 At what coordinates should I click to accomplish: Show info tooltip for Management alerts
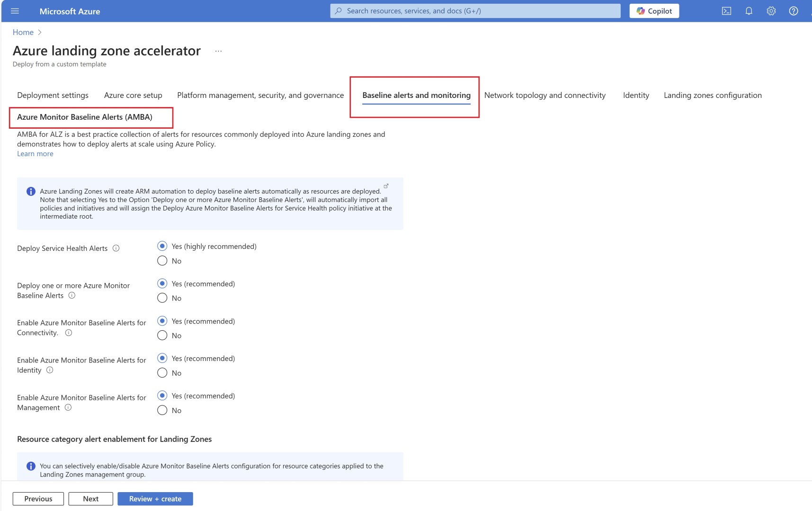click(68, 407)
